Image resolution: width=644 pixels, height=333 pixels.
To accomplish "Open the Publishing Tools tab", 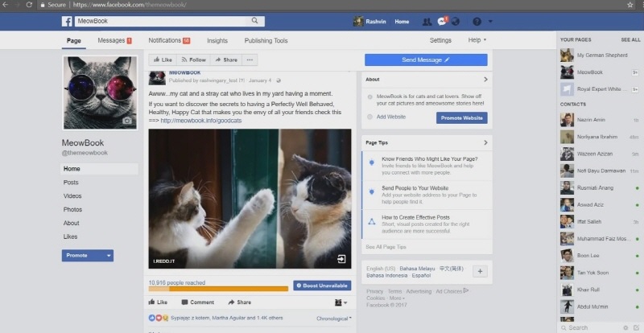I will [x=266, y=40].
